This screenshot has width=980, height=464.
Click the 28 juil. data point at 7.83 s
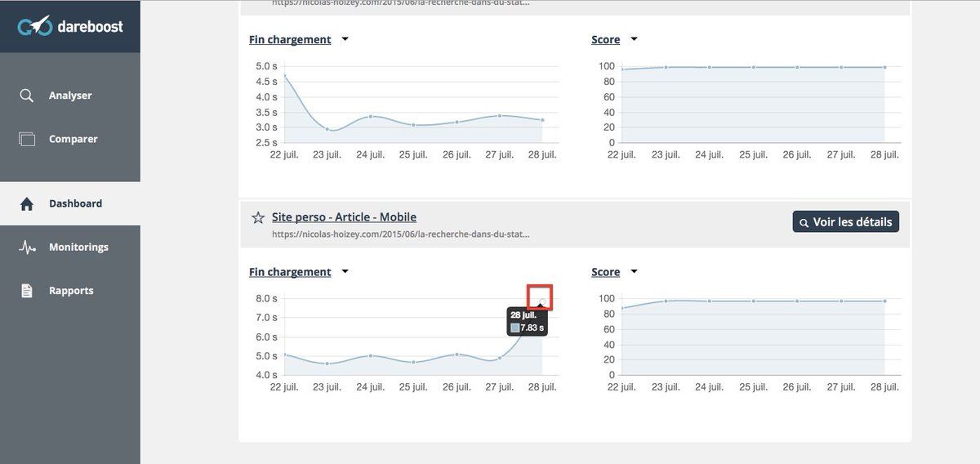(541, 301)
